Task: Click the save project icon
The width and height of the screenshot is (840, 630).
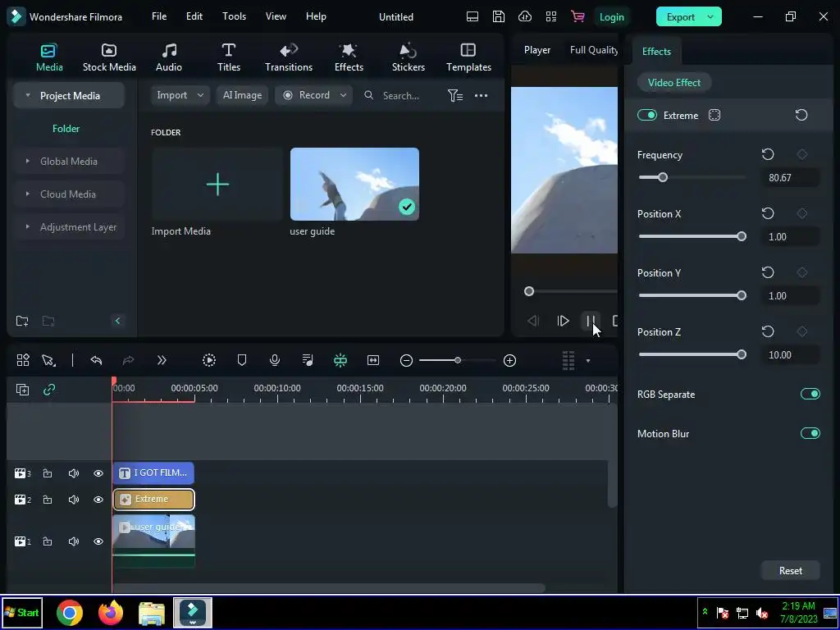Action: (x=498, y=16)
